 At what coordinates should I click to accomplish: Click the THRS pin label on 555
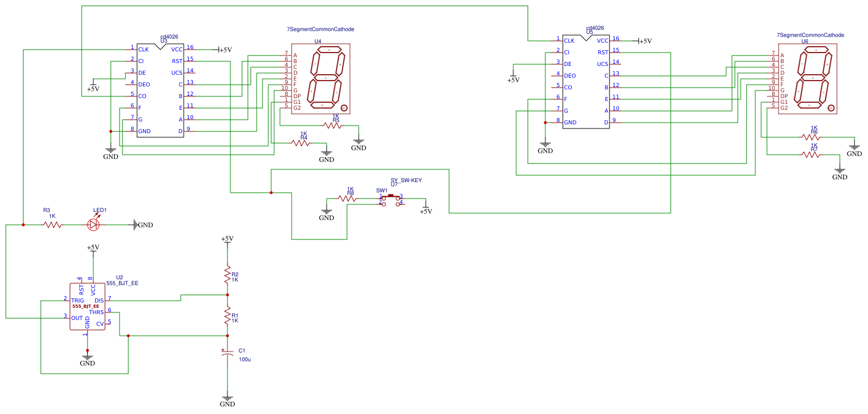pos(97,312)
